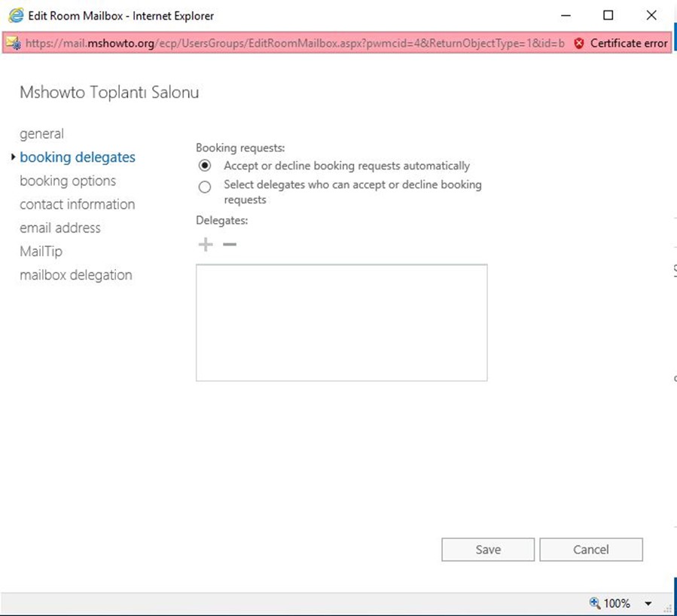The image size is (677, 616).
Task: Click the remove delegate minus icon
Action: 230,244
